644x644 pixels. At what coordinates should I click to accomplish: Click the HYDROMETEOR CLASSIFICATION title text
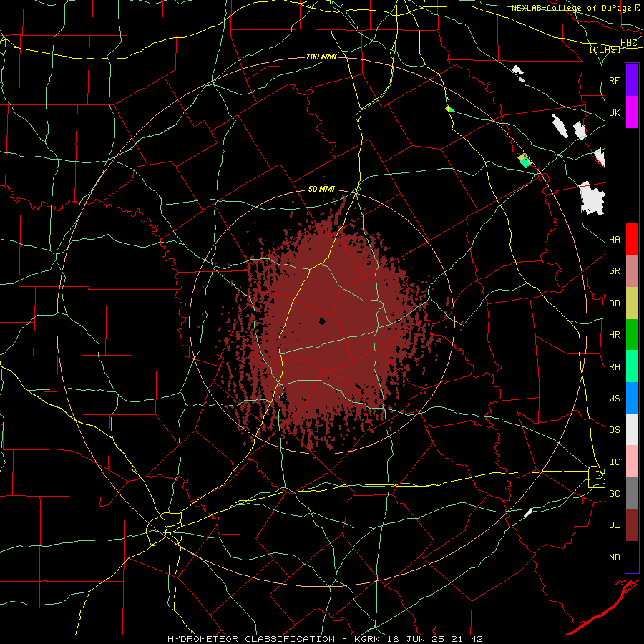tap(251, 639)
